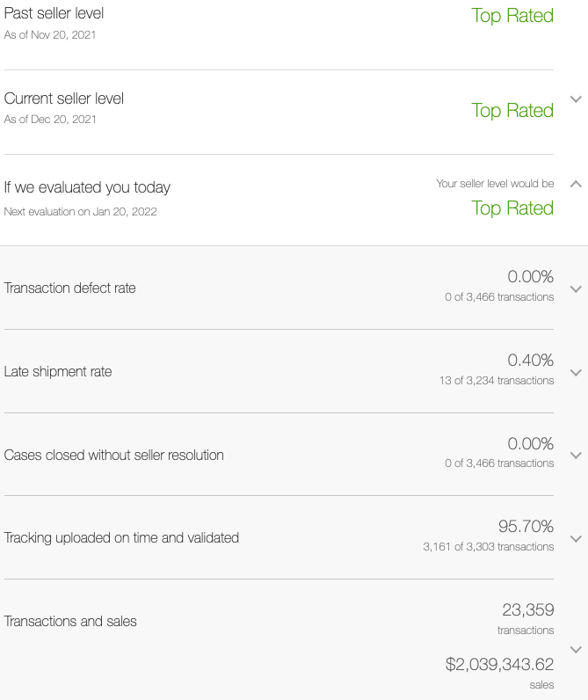Click the Past seller level Top Rated text
The width and height of the screenshot is (588, 700).
pyautogui.click(x=512, y=16)
